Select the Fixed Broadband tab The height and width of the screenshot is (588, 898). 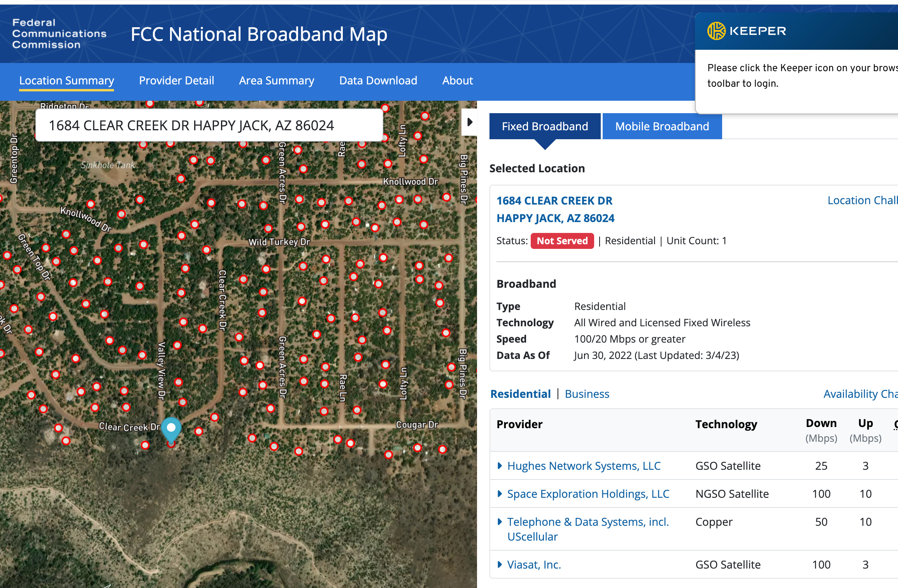[544, 126]
